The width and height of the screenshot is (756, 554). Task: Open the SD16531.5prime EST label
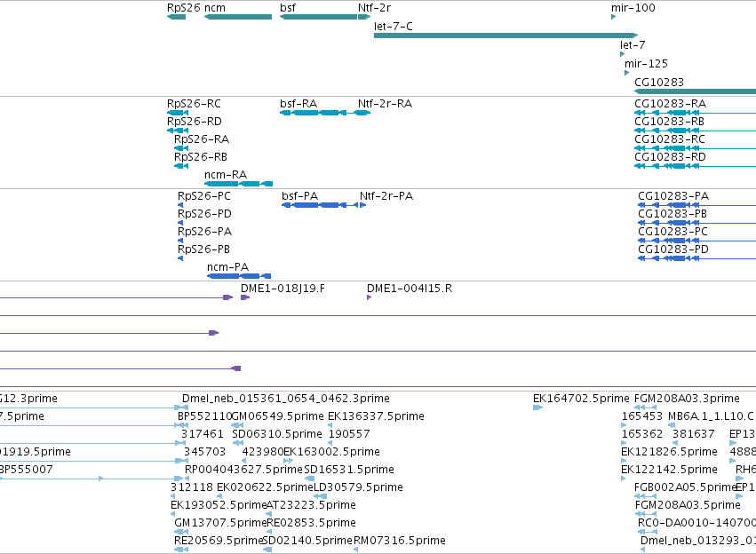pos(349,470)
